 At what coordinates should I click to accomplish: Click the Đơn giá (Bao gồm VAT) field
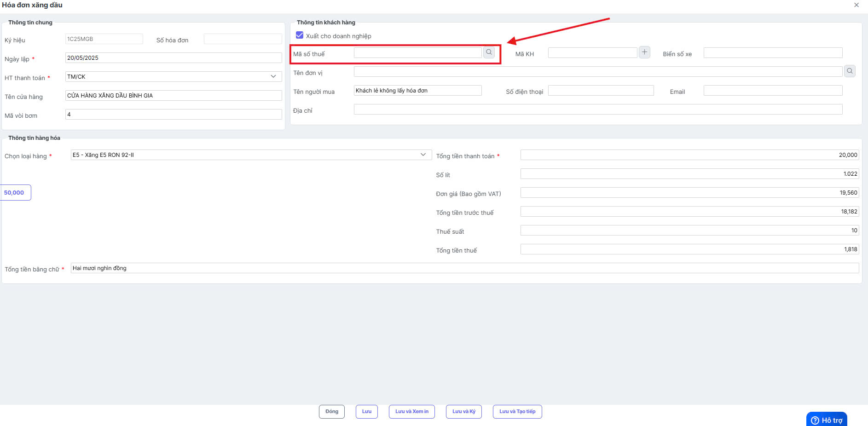coord(689,193)
